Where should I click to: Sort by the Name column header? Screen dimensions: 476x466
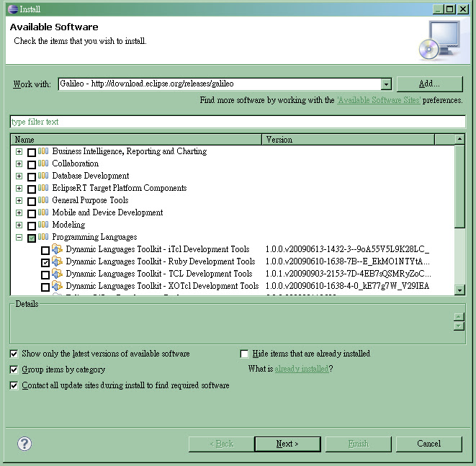[x=136, y=140]
